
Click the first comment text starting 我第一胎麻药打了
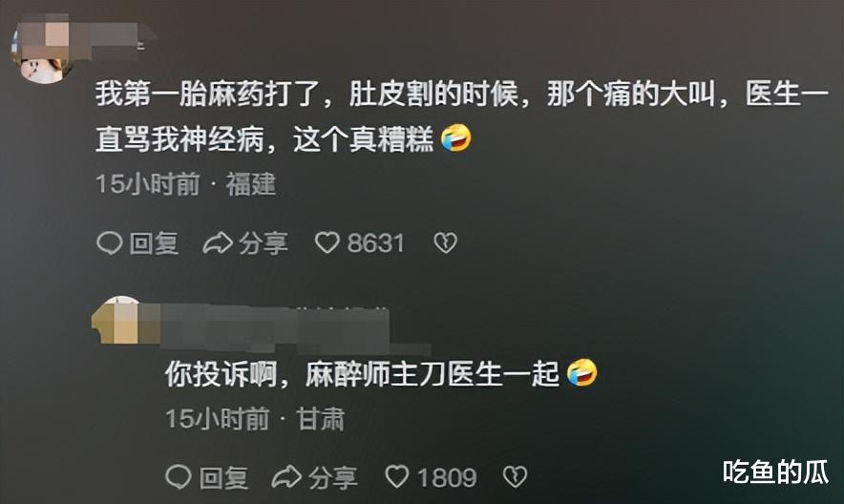pyautogui.click(x=462, y=116)
